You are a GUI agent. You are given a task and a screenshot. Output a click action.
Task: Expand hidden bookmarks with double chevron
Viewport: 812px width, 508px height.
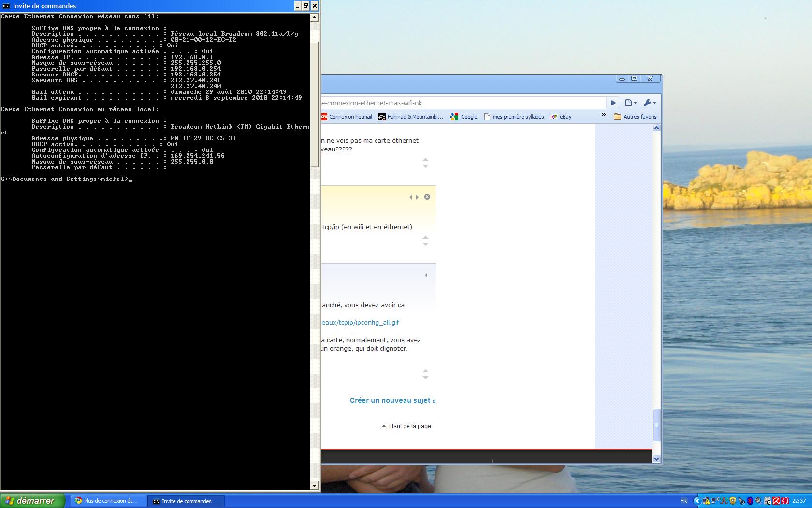(604, 115)
